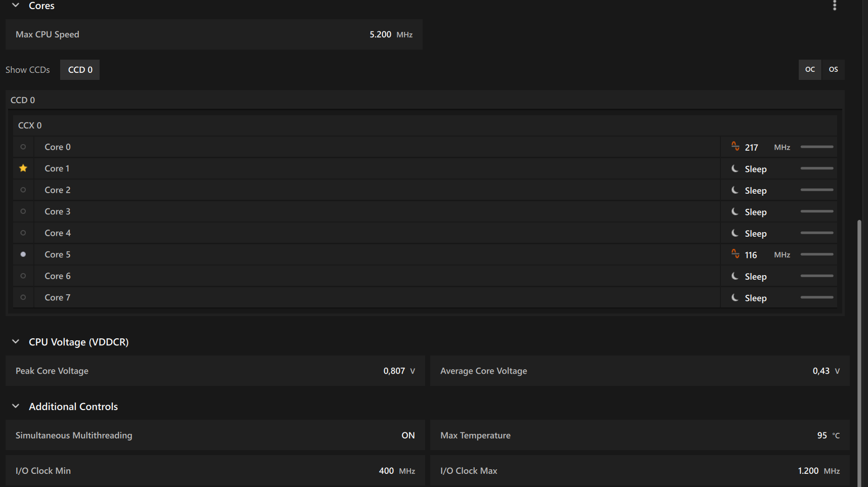Click the frequency wave icon on Core 0
868x487 pixels.
click(735, 147)
